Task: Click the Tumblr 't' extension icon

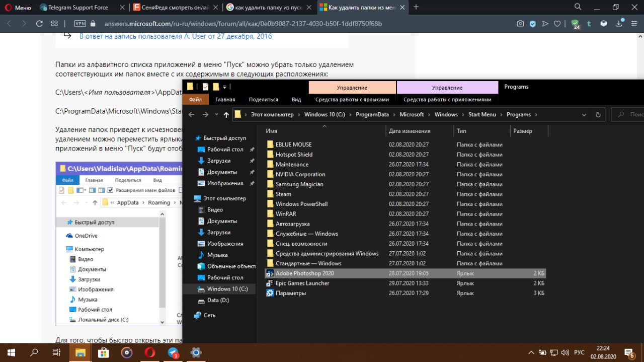Action: (588, 24)
